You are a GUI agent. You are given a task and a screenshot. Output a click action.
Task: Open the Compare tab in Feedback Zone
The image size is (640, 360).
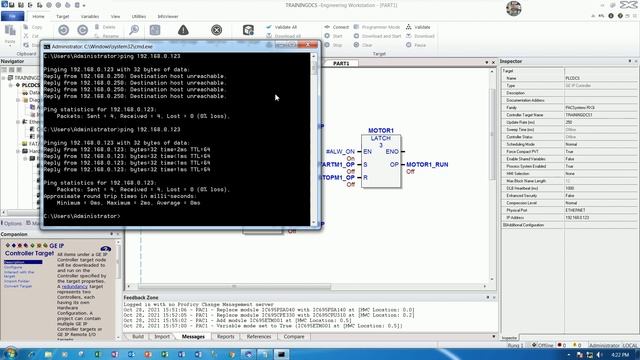[x=294, y=337]
